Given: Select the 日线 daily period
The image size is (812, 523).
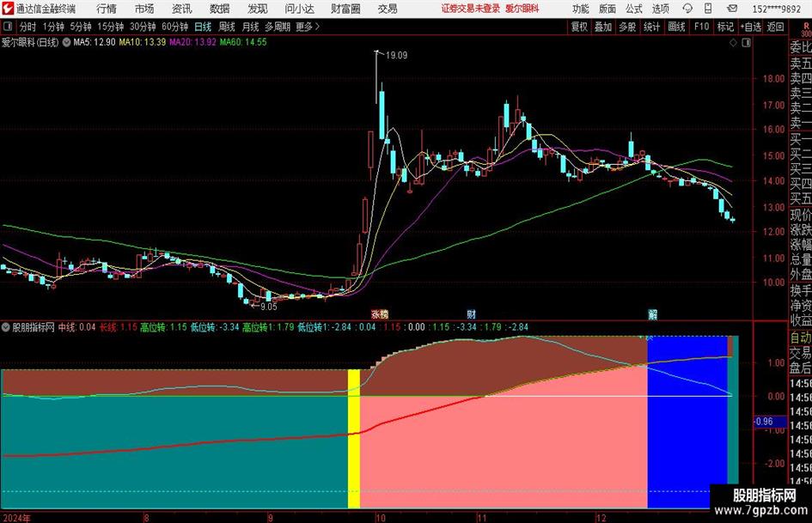Looking at the screenshot, I should click(203, 27).
